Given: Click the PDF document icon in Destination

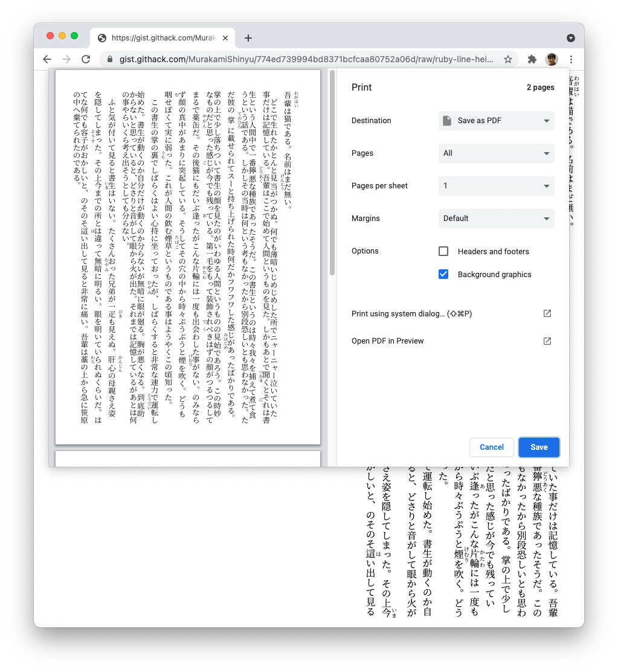Looking at the screenshot, I should tap(447, 120).
